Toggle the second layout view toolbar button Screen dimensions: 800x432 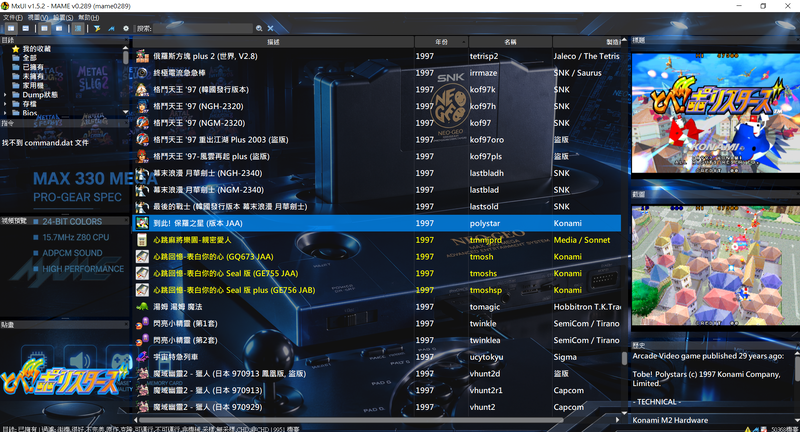[x=25, y=29]
